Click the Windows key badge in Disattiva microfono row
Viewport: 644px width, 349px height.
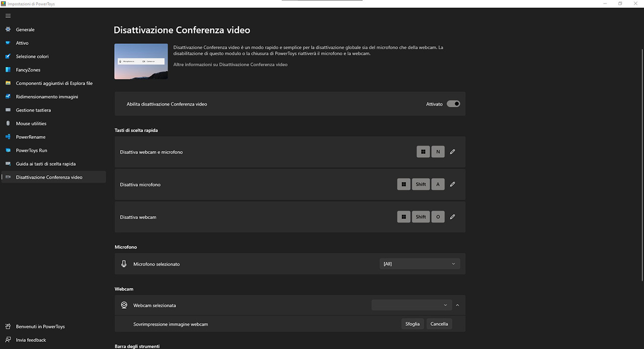point(404,184)
